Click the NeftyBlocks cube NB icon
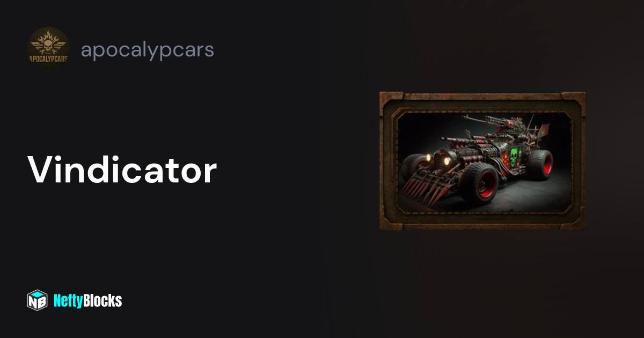The height and width of the screenshot is (338, 644). point(38,300)
